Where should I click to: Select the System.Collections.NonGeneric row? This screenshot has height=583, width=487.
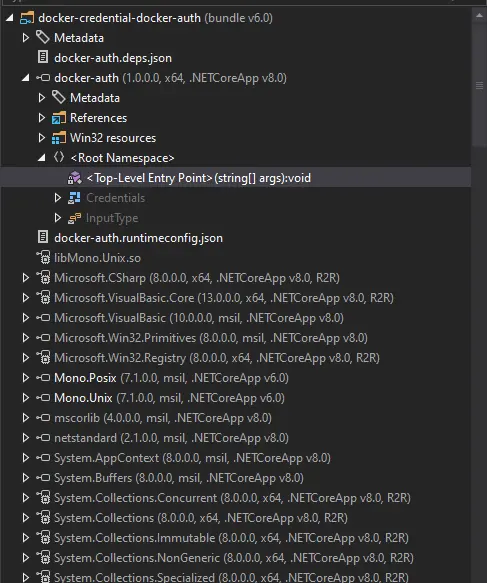pos(234,558)
